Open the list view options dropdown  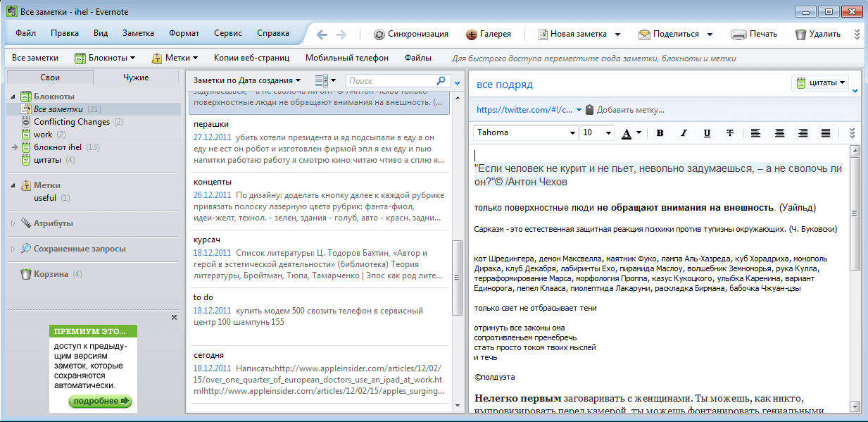325,81
